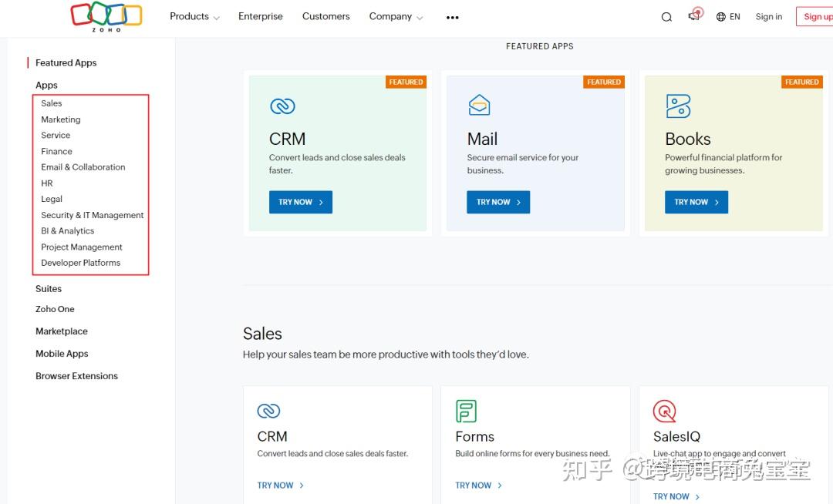Select the SalesIQ live-chat icon
833x504 pixels.
pos(663,411)
